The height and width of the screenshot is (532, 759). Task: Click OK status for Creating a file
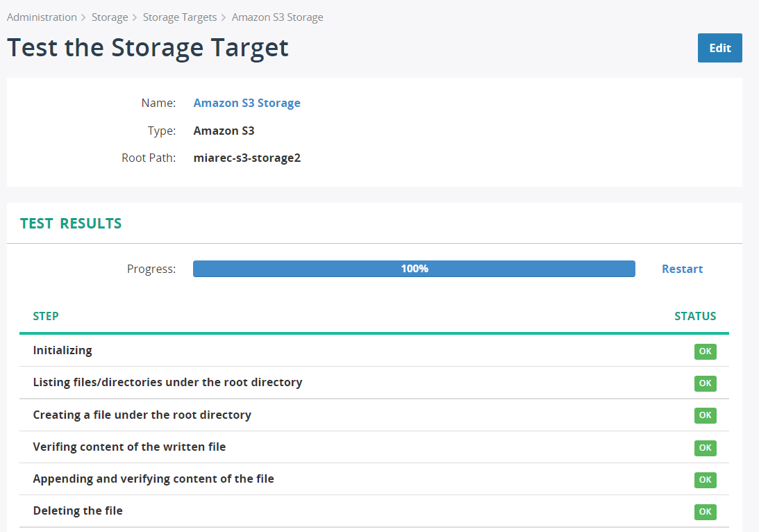coord(706,415)
